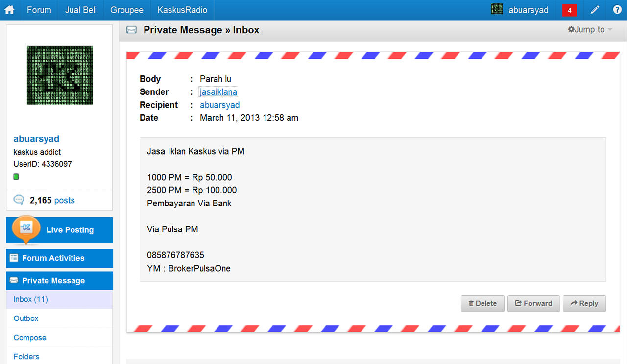This screenshot has width=627, height=364.
Task: Click the small avatar next to abuarsyad in top bar
Action: pyautogui.click(x=497, y=9)
